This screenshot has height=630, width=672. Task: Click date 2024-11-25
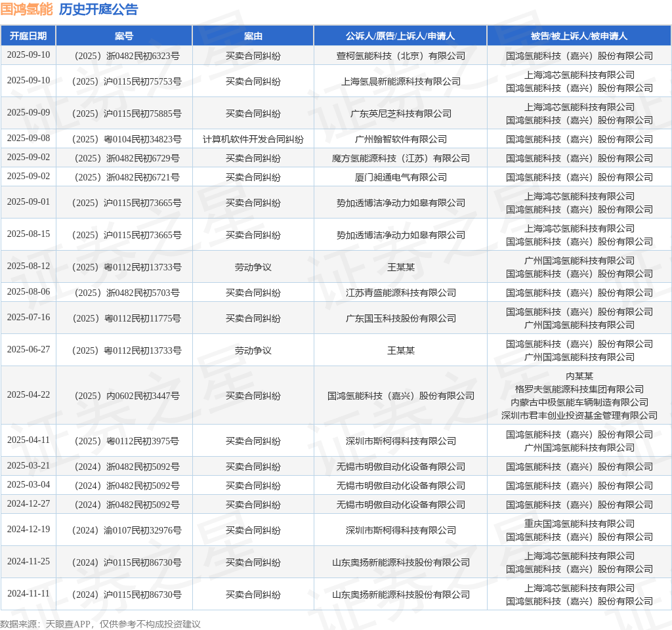point(28,561)
